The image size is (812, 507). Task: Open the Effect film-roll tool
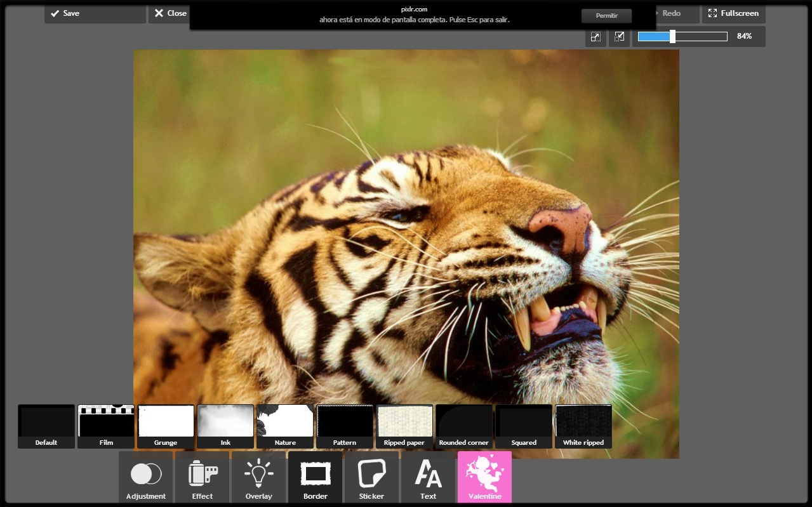pyautogui.click(x=203, y=477)
